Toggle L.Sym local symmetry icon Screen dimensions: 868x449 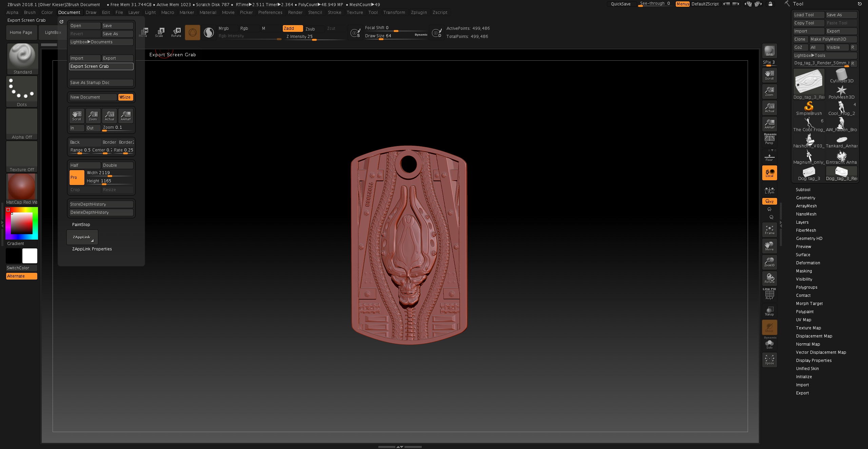[769, 190]
